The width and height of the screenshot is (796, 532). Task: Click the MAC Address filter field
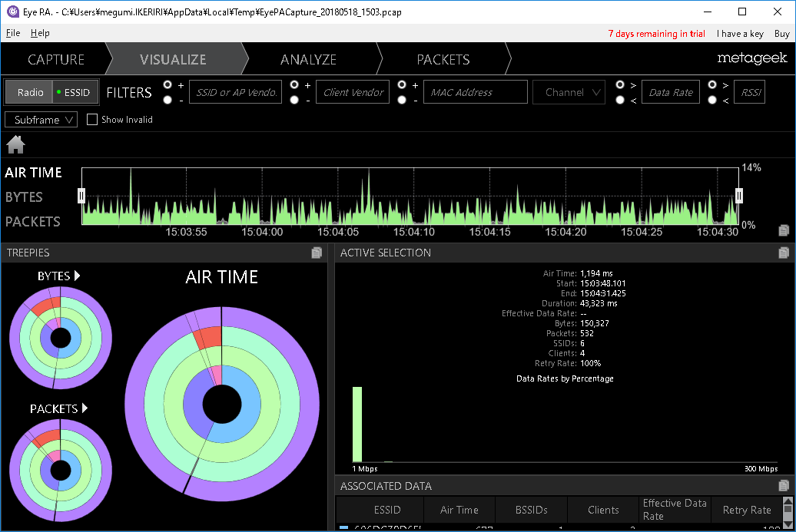[x=476, y=92]
